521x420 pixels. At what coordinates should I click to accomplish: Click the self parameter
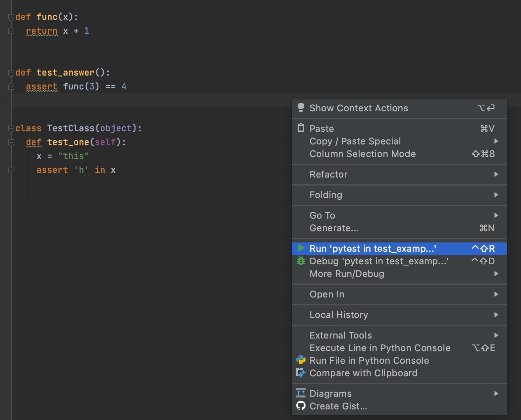click(105, 142)
